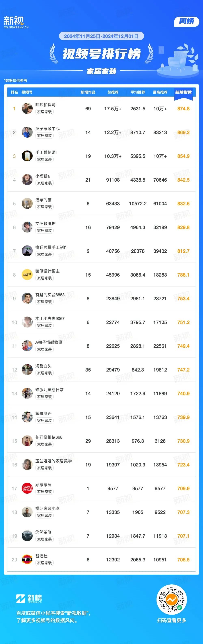Click the 新增作品 column header
This screenshot has width=203, height=644.
click(x=88, y=92)
